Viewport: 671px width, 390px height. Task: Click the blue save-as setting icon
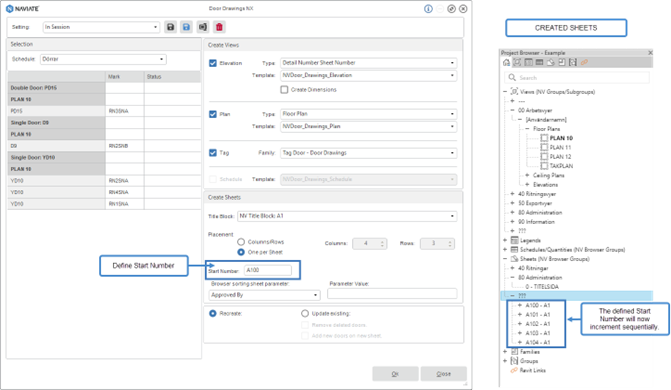point(187,27)
